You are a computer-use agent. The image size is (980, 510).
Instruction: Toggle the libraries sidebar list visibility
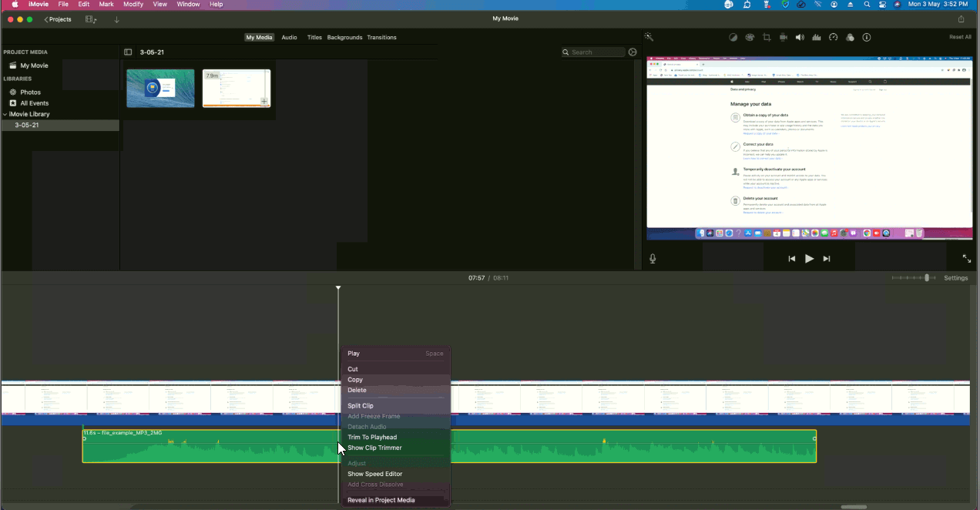pyautogui.click(x=128, y=52)
